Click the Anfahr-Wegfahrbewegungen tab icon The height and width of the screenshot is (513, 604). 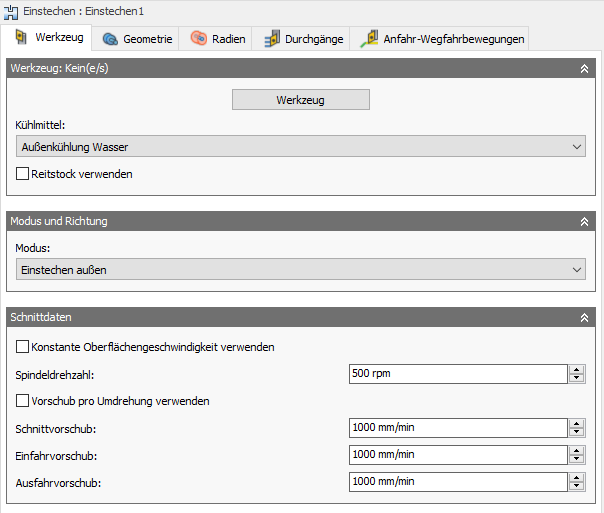tap(369, 39)
